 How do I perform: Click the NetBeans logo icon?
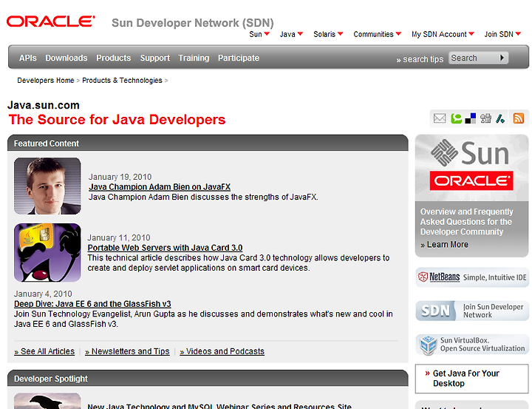(423, 277)
